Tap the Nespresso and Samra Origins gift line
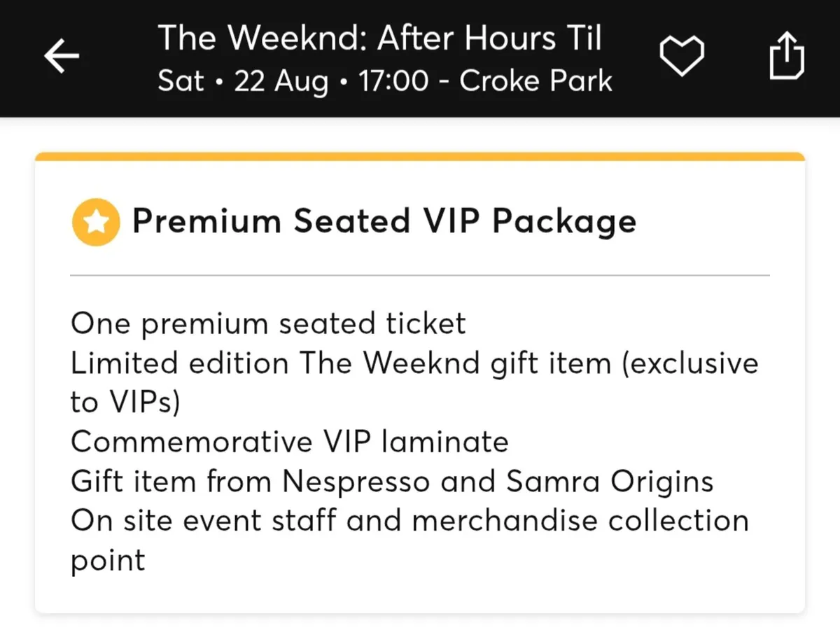The width and height of the screenshot is (840, 628). 392,481
